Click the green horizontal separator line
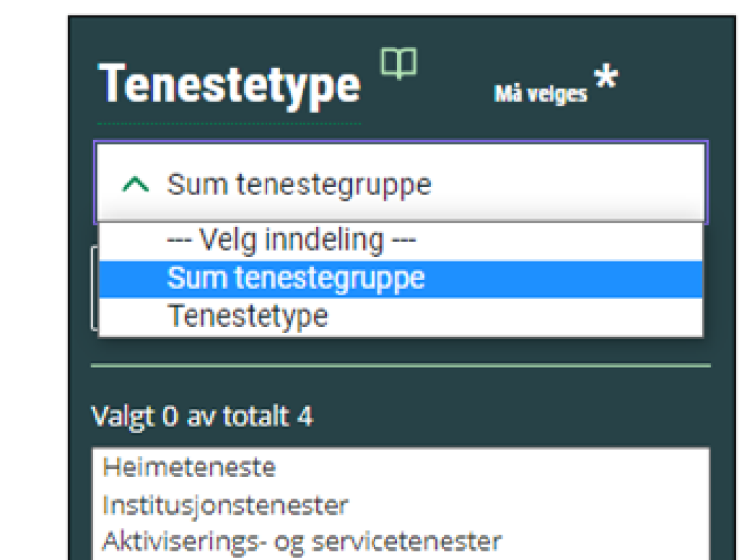Screen dimensions: 747x560 [x=401, y=366]
